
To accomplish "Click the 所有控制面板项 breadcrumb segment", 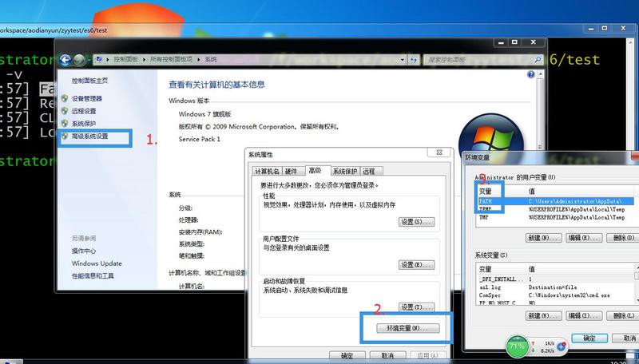I will point(171,59).
